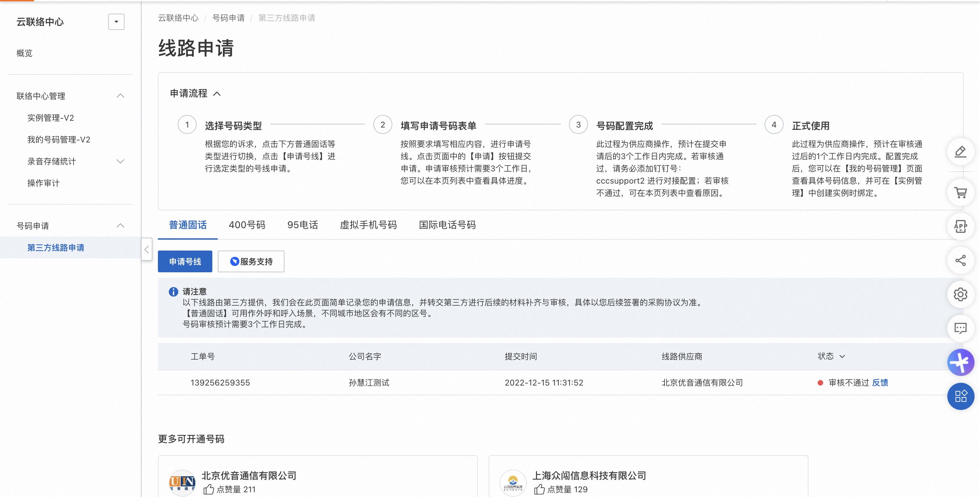The image size is (980, 497).
Task: Click step 4 circle 正式使用
Action: [774, 125]
